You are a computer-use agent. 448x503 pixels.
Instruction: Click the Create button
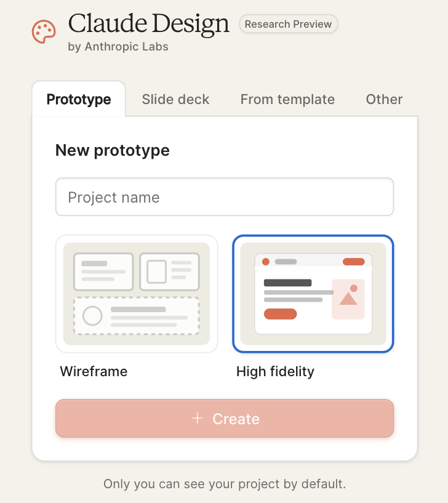point(225,418)
